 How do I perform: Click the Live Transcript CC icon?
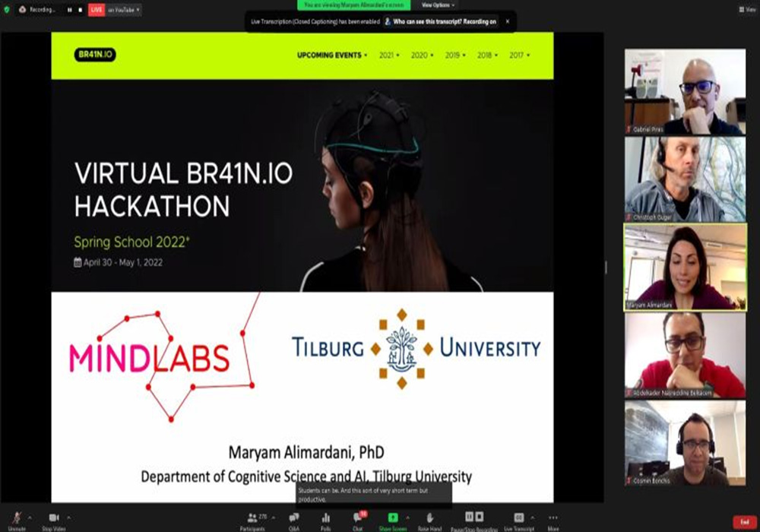click(518, 518)
